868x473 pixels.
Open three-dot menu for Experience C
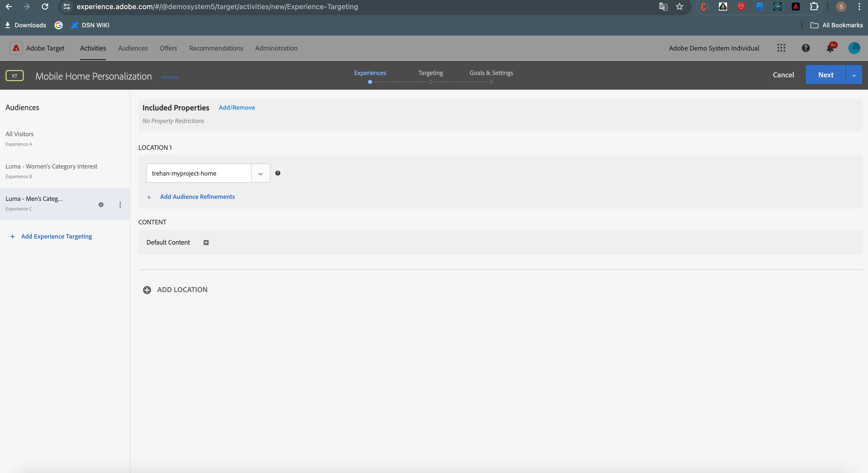click(x=120, y=205)
